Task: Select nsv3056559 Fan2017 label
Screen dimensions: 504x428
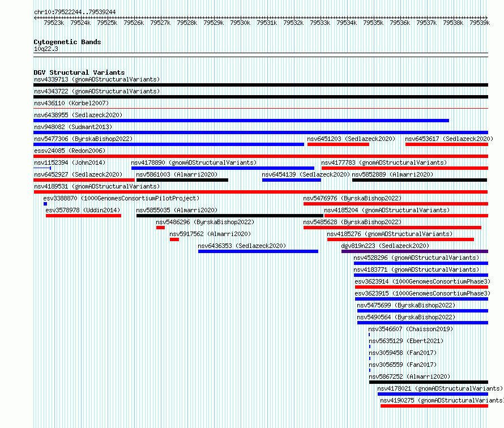Action: [x=403, y=365]
